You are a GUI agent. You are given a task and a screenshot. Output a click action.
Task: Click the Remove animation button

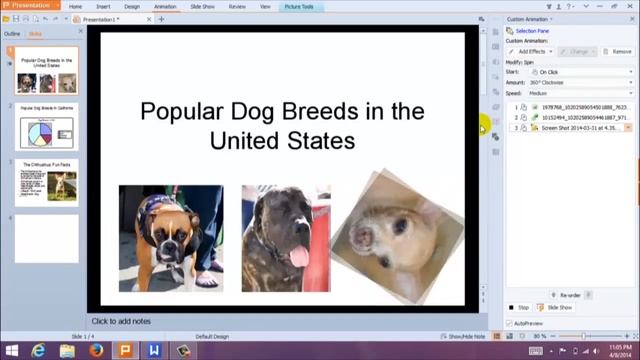[618, 51]
